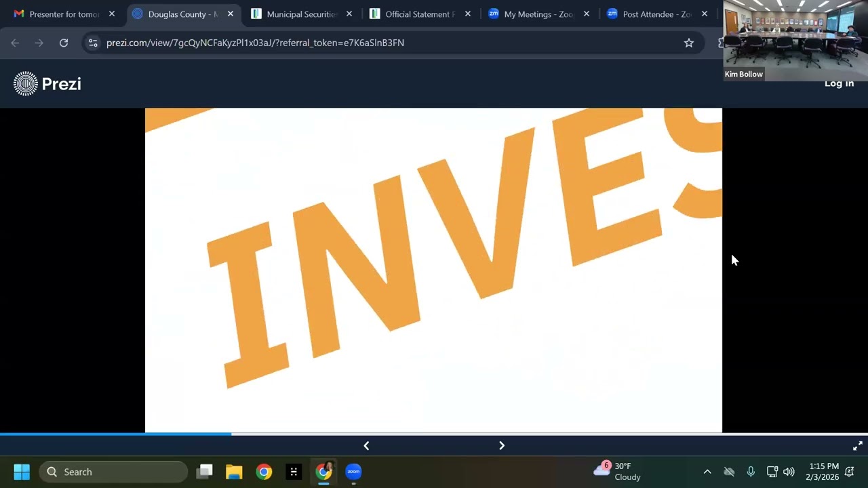Open the Windows Start menu
Viewport: 868px width, 488px height.
point(22,472)
